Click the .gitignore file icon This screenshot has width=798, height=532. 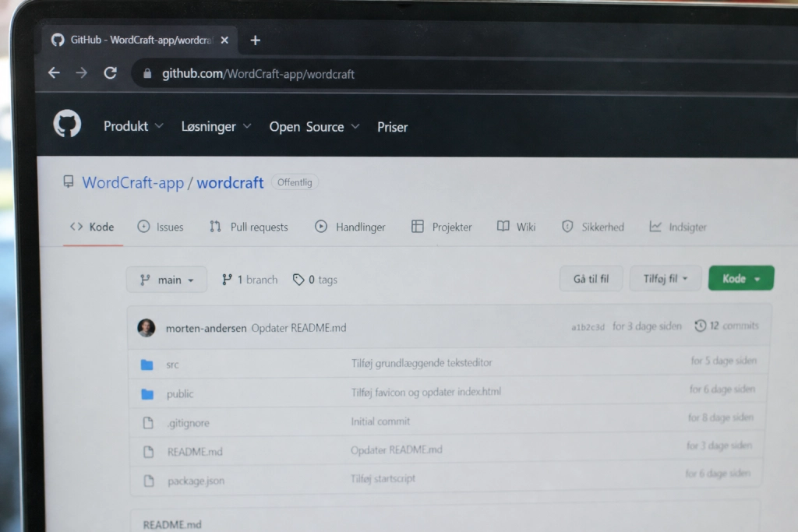[148, 423]
